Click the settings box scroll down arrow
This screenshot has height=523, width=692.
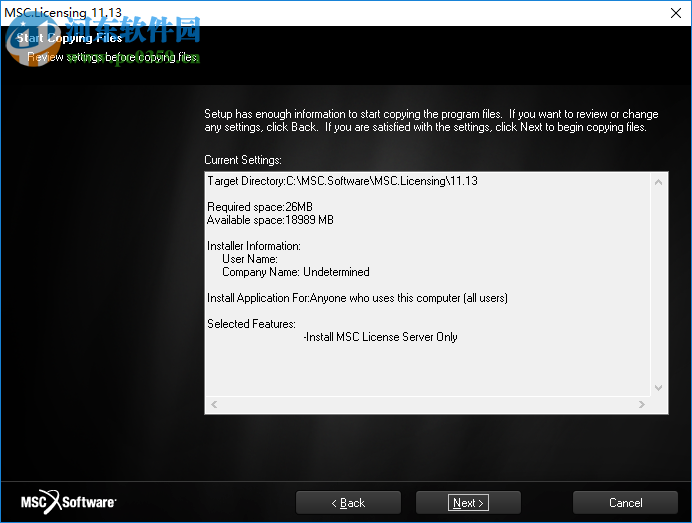(x=658, y=388)
